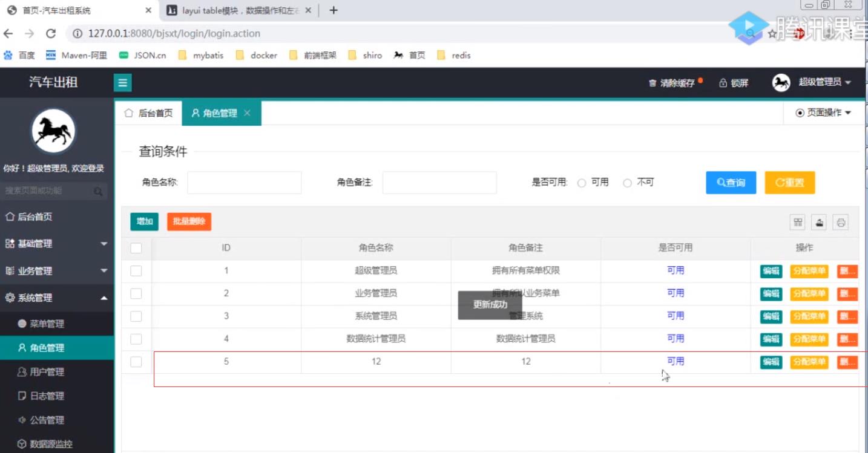The image size is (868, 453).
Task: Open 角色管理 in the sidebar
Action: point(57,348)
